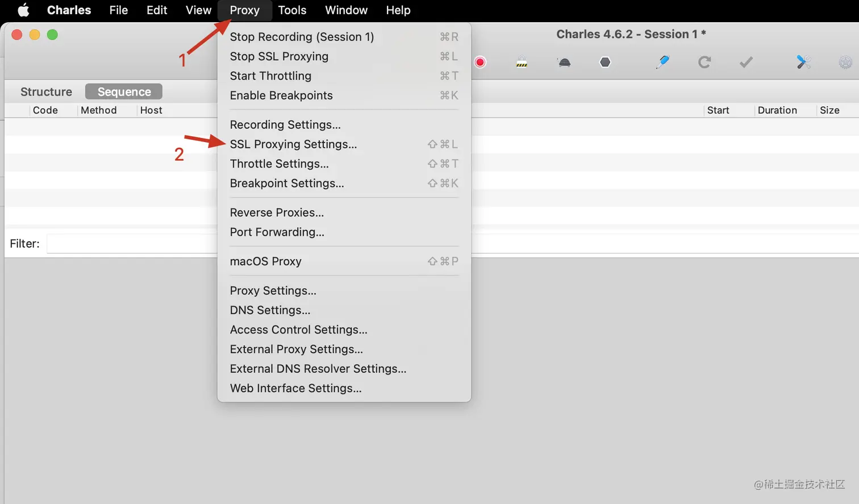Open Access Control Settings...
Image resolution: width=859 pixels, height=504 pixels.
pos(344,330)
